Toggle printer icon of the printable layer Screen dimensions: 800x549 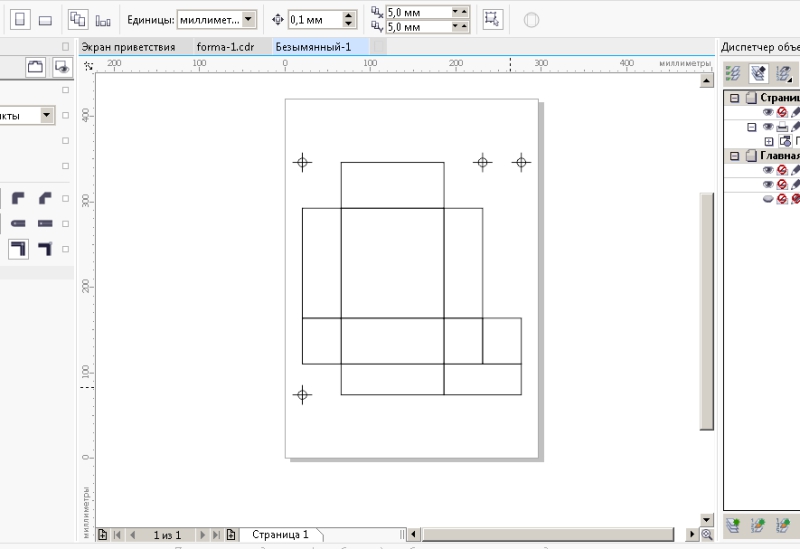click(x=782, y=127)
